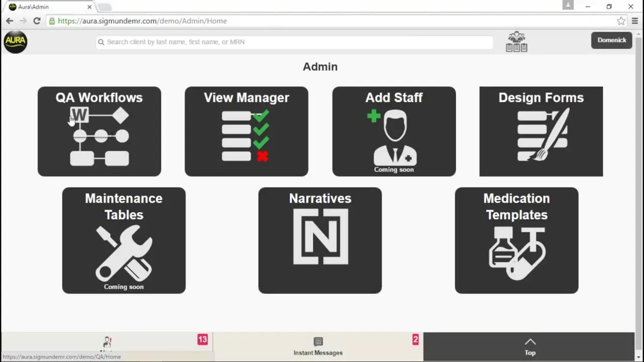Viewport: 644px width, 362px height.
Task: Click the client search field
Action: pyautogui.click(x=294, y=42)
